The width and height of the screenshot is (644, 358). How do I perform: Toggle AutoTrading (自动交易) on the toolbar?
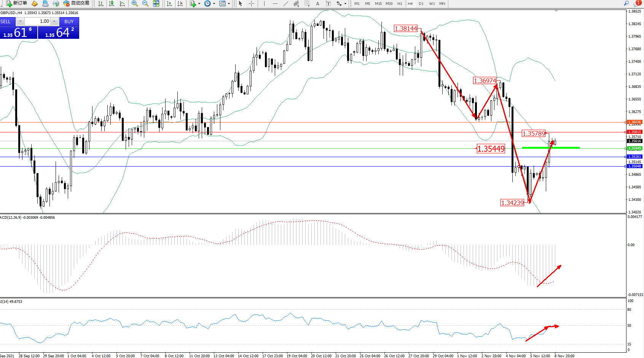pos(76,3)
